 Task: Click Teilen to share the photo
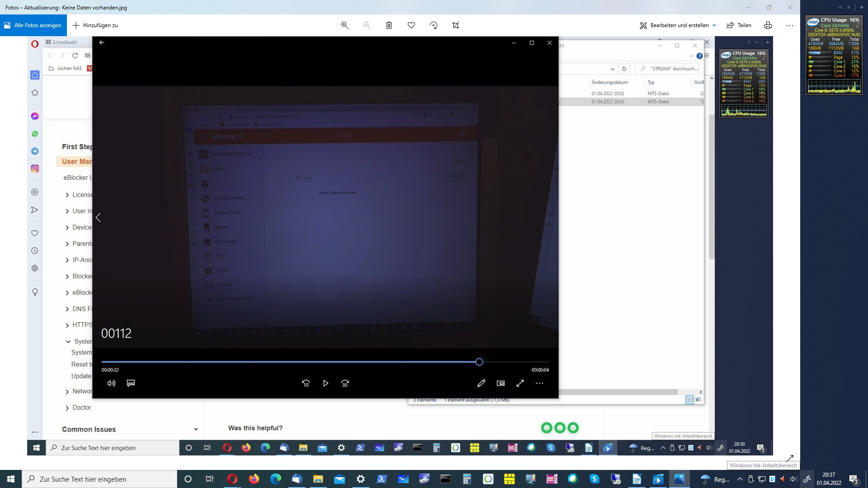pos(739,25)
